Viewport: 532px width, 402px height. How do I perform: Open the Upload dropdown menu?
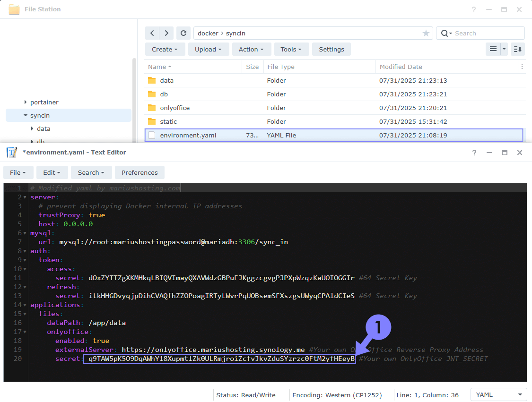(209, 49)
